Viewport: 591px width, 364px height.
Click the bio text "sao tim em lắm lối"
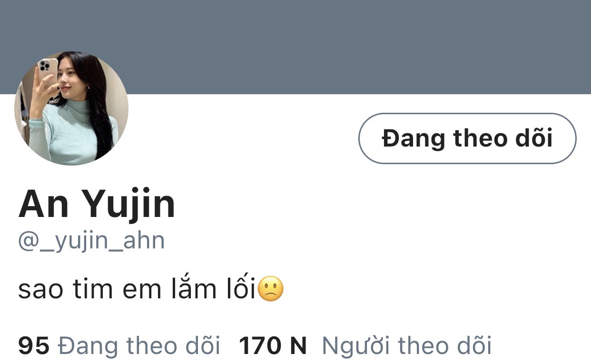137,289
